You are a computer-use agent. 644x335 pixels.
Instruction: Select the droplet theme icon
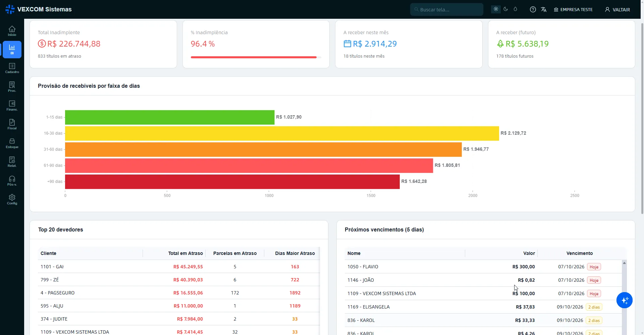click(x=515, y=9)
